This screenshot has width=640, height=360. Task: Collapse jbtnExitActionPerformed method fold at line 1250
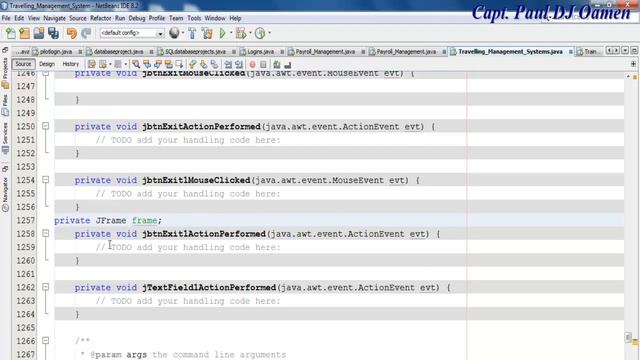pos(46,126)
